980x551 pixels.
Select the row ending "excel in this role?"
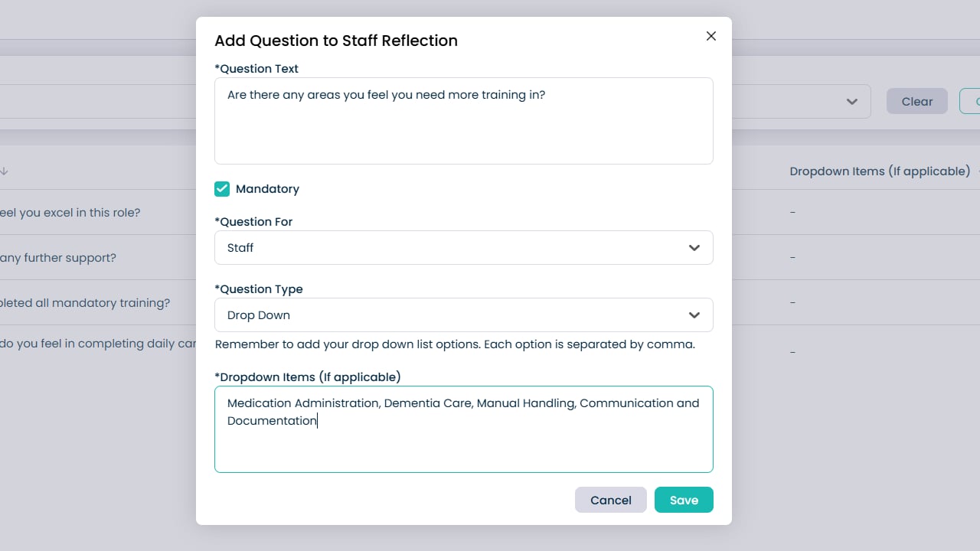point(70,213)
